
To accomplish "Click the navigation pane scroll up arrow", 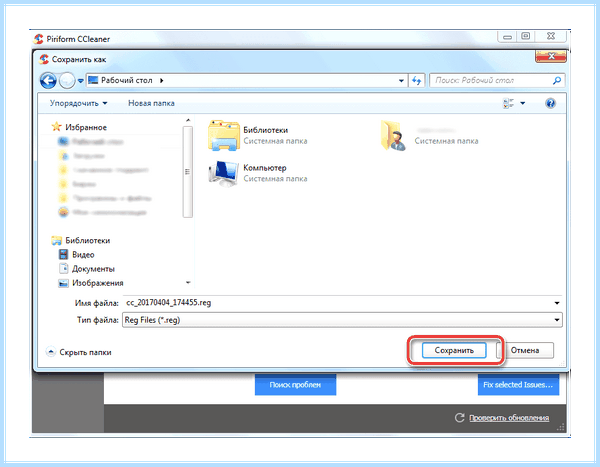I will pos(188,120).
